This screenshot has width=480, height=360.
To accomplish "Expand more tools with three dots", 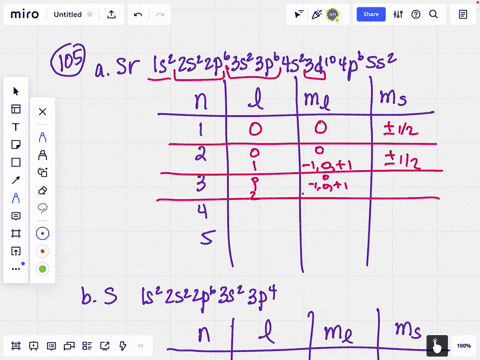I will pyautogui.click(x=16, y=268).
